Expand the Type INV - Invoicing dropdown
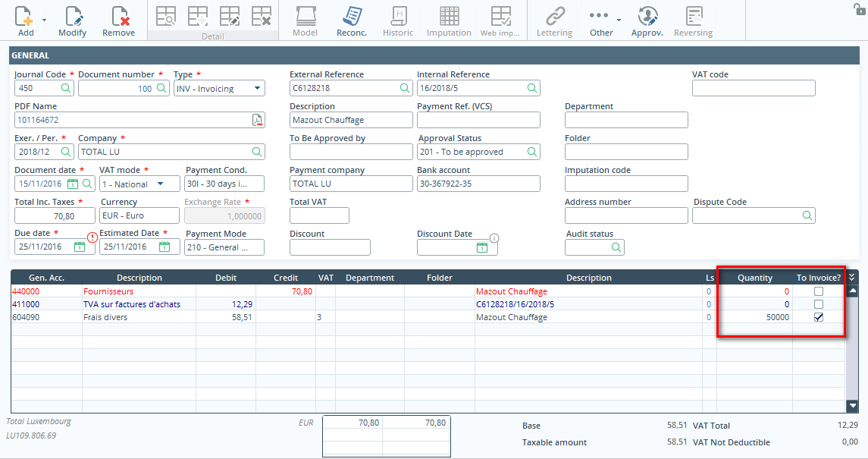Viewport: 868px width, 459px height. point(257,89)
